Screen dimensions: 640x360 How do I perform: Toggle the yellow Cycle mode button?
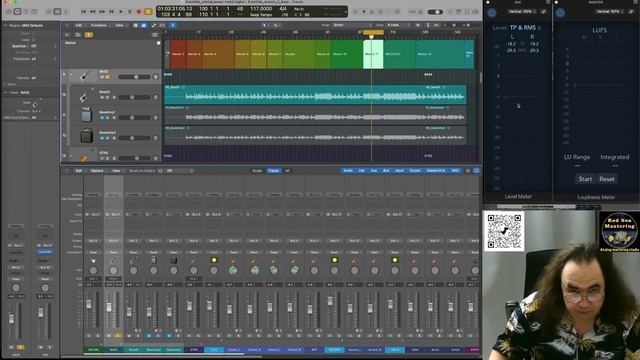[x=148, y=12]
